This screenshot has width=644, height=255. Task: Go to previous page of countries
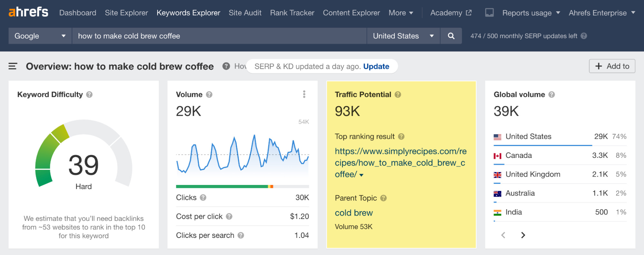click(503, 235)
